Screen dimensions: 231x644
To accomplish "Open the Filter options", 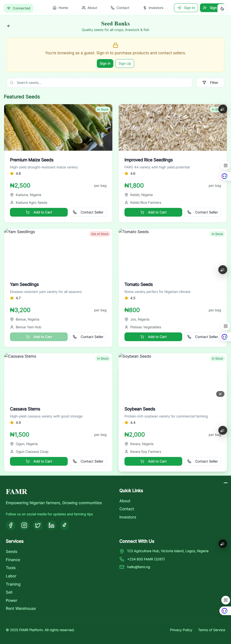I will point(210,83).
